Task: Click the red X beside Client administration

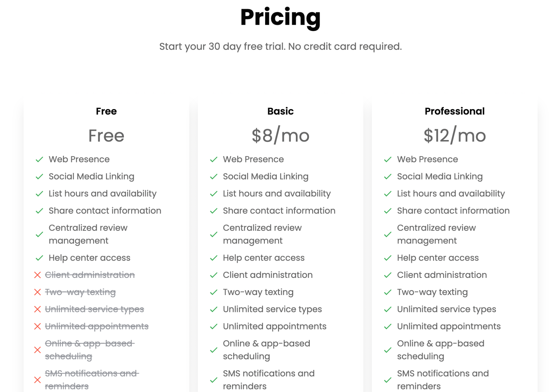Action: point(38,275)
